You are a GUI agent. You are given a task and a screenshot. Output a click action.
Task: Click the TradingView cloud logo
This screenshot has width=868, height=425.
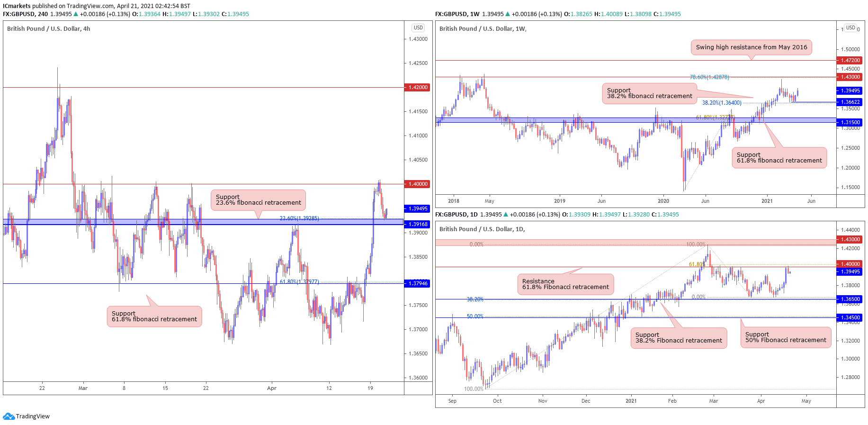coord(9,416)
